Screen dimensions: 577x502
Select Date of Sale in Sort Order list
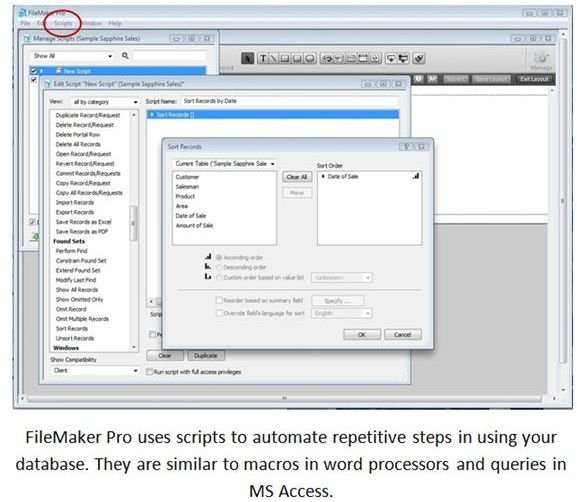point(343,176)
